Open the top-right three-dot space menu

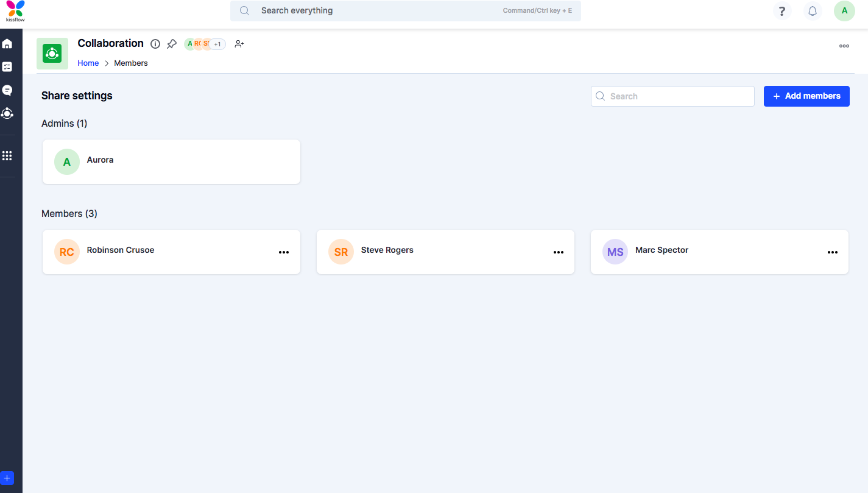844,46
